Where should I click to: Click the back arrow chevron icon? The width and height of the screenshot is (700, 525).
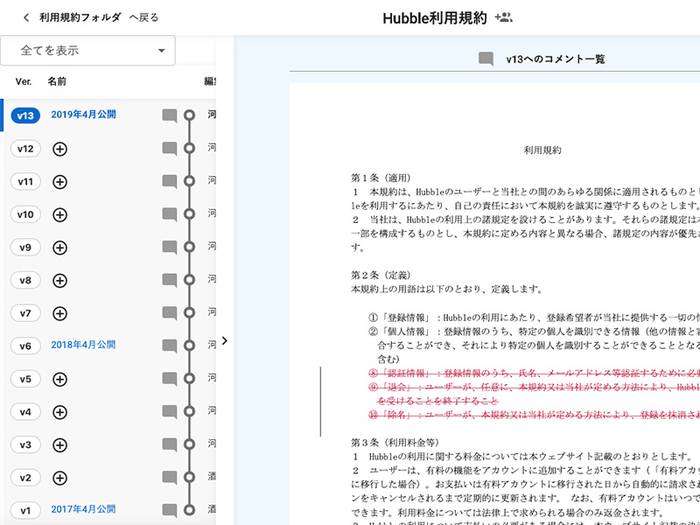click(26, 18)
